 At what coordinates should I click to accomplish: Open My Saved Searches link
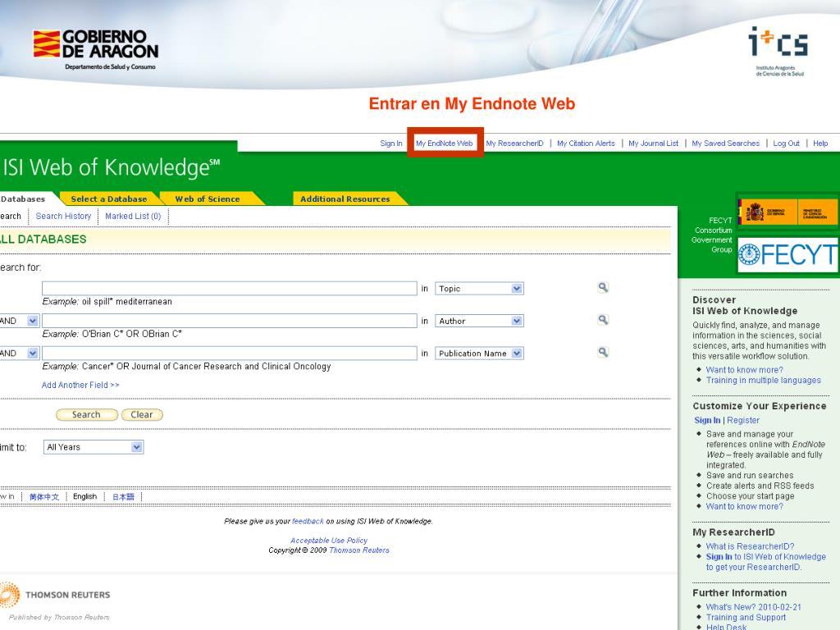pos(726,143)
